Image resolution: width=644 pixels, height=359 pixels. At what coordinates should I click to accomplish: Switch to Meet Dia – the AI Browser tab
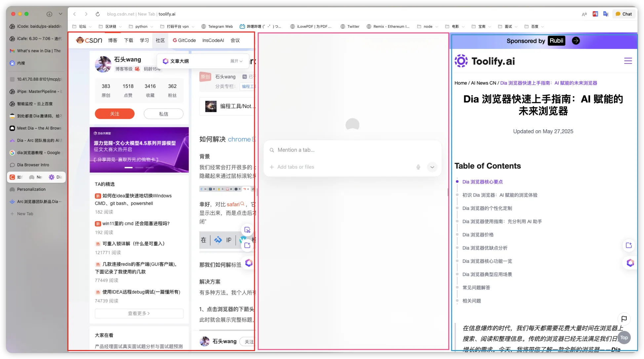coord(36,128)
